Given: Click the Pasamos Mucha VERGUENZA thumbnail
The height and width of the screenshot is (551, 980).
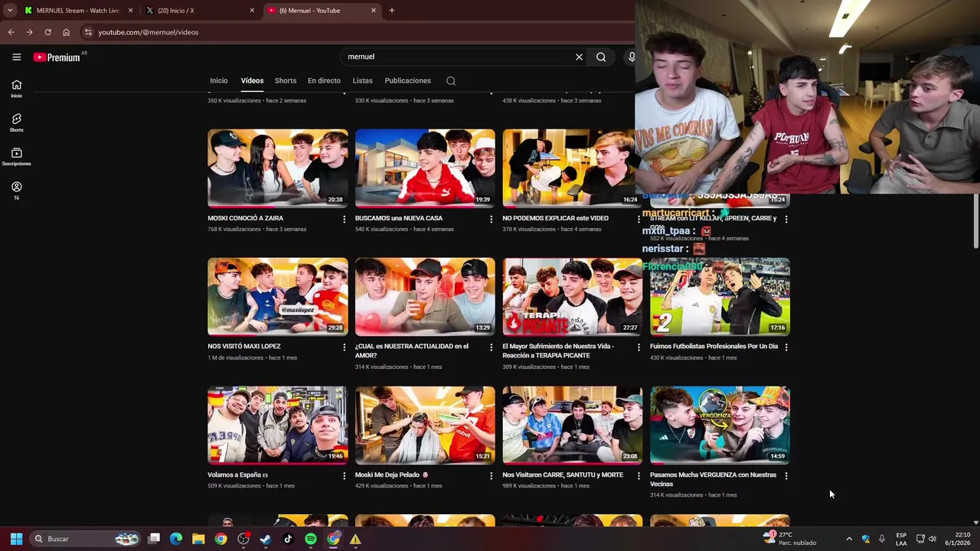Looking at the screenshot, I should coord(720,425).
